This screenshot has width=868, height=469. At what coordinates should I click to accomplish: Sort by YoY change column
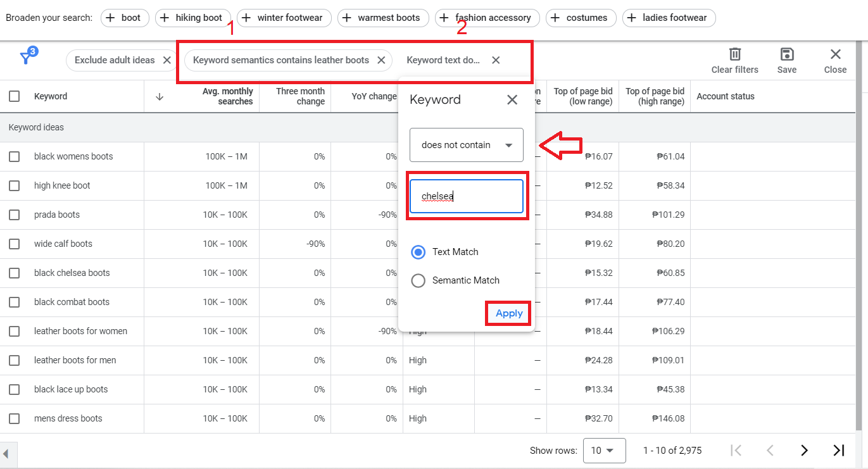pyautogui.click(x=374, y=96)
